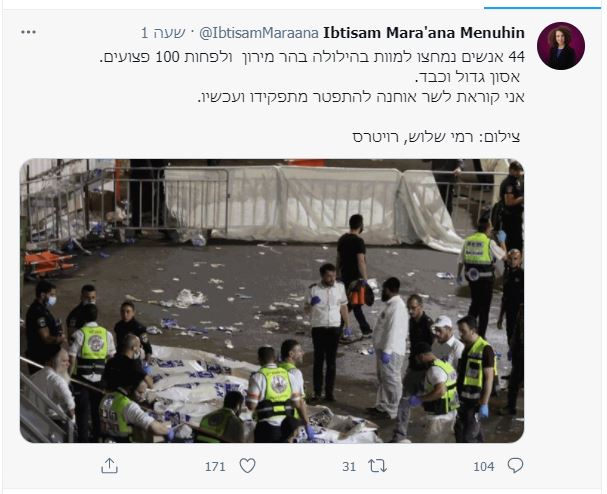Enlarge the attached Mount Meron photo
The image size is (607, 494).
click(272, 301)
